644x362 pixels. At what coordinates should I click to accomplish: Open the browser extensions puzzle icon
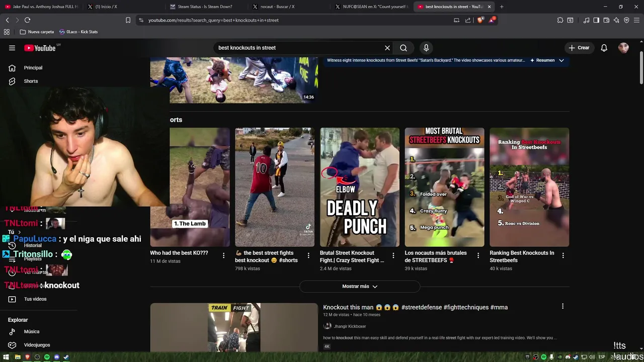point(560,20)
